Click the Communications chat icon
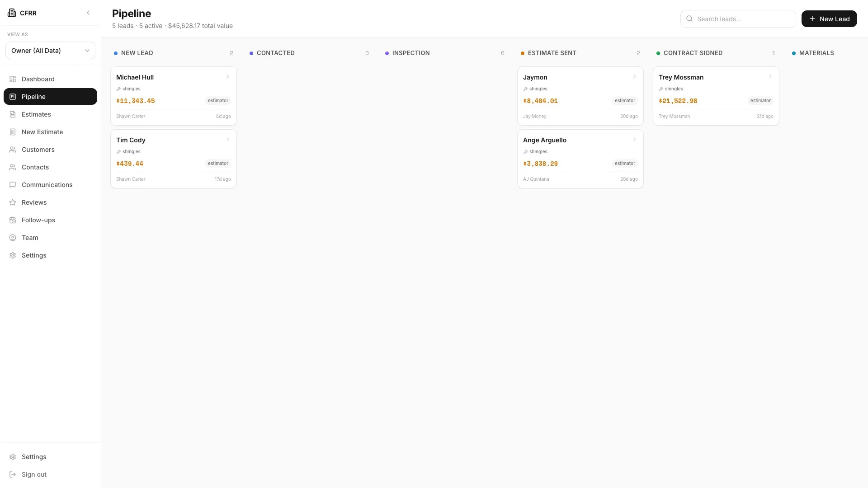The width and height of the screenshot is (868, 488). pos(12,185)
